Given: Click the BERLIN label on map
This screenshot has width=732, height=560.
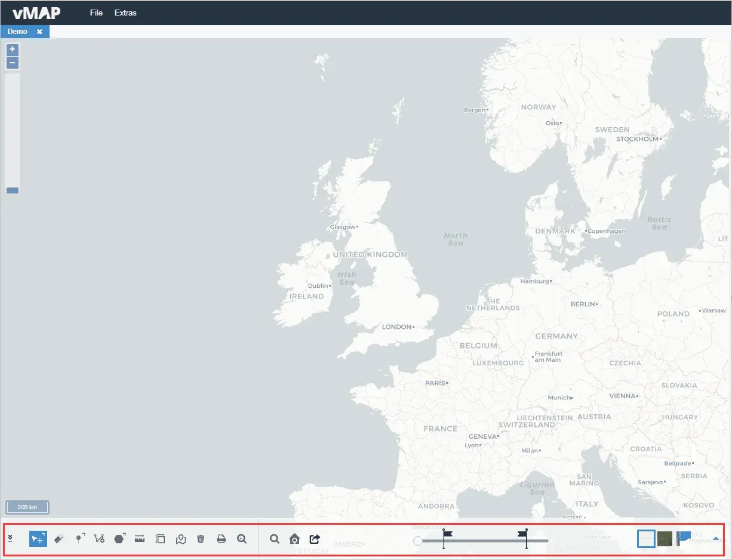Looking at the screenshot, I should click(x=583, y=304).
